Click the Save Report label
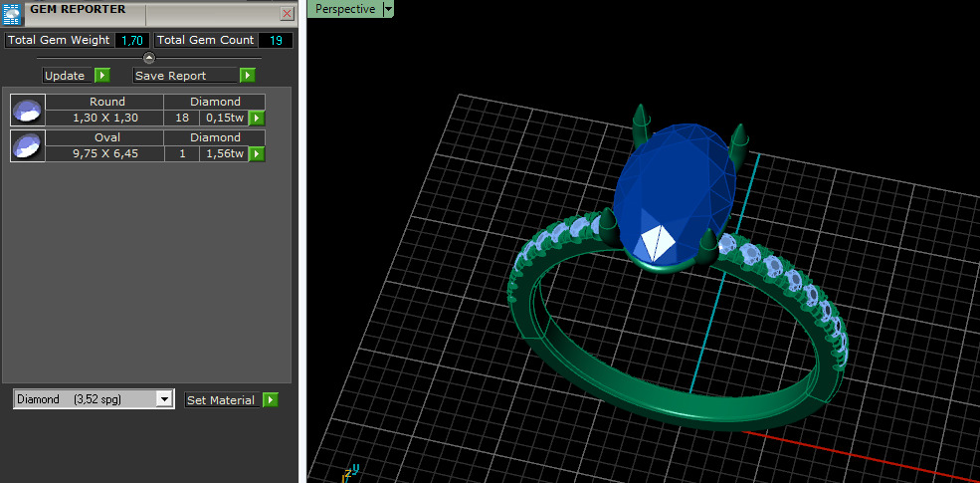 tap(186, 76)
